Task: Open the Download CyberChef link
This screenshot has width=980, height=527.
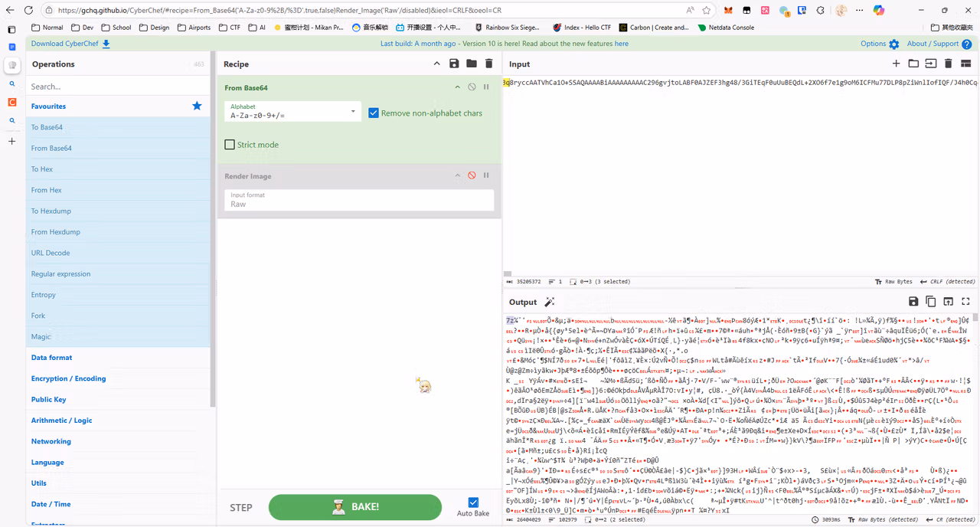Action: pyautogui.click(x=70, y=44)
